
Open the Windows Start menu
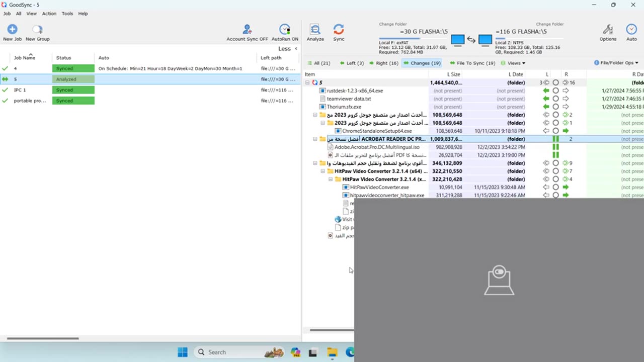(183, 352)
